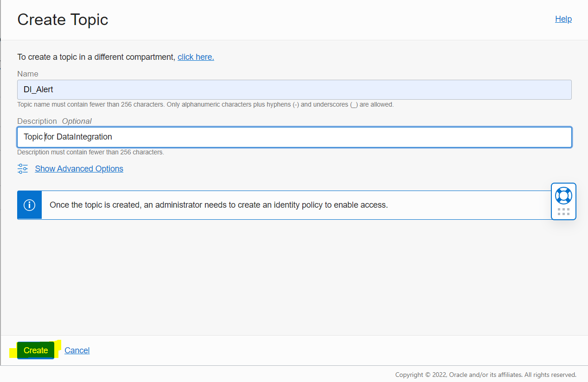The height and width of the screenshot is (382, 588).
Task: Click the Description field label
Action: point(37,121)
